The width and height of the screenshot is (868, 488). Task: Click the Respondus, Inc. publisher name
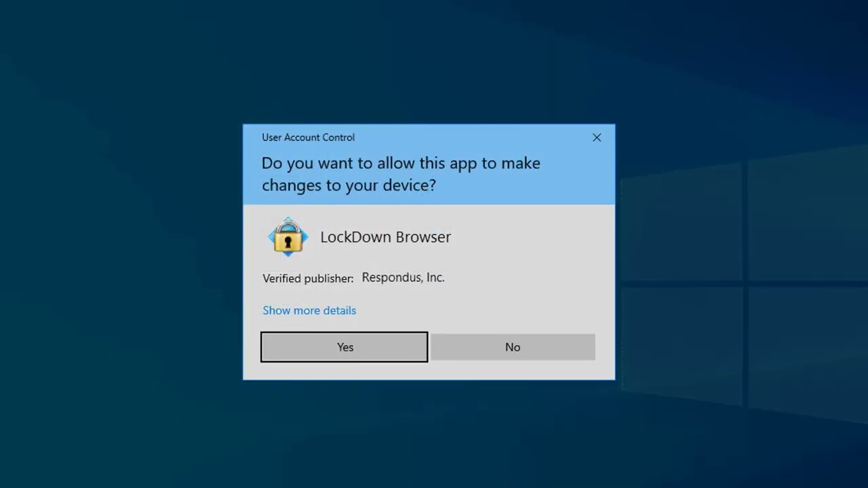click(403, 277)
